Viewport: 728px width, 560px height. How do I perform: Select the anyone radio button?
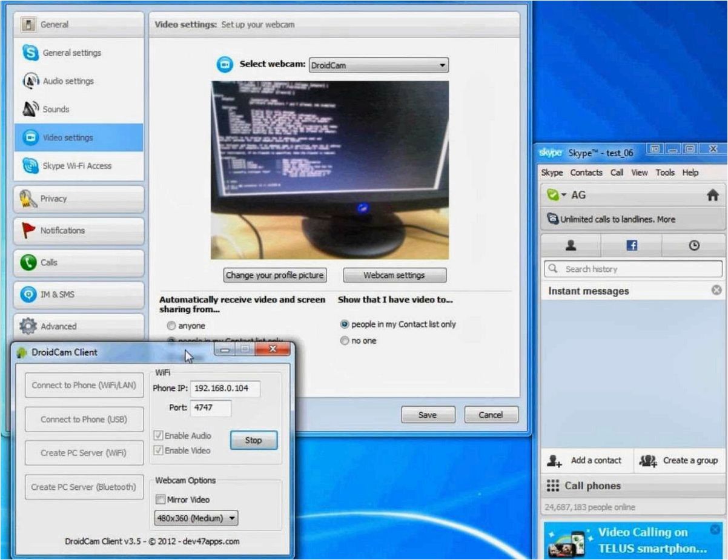171,326
